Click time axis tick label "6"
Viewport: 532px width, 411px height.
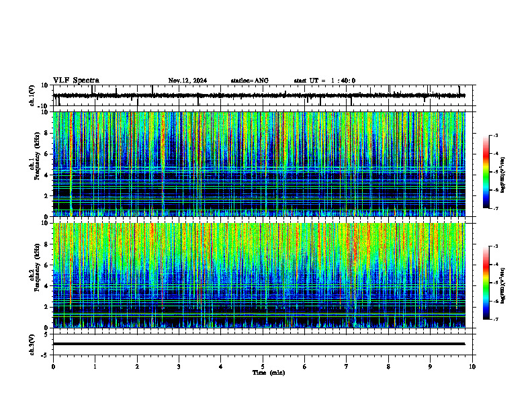305,367
